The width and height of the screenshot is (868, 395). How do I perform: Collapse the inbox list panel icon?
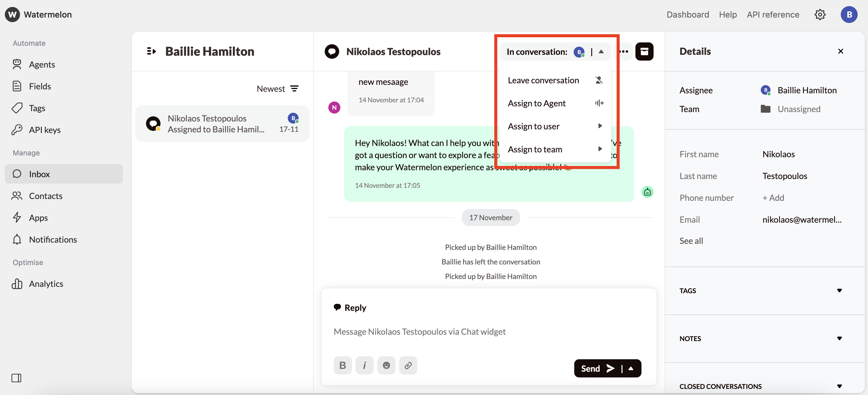151,51
